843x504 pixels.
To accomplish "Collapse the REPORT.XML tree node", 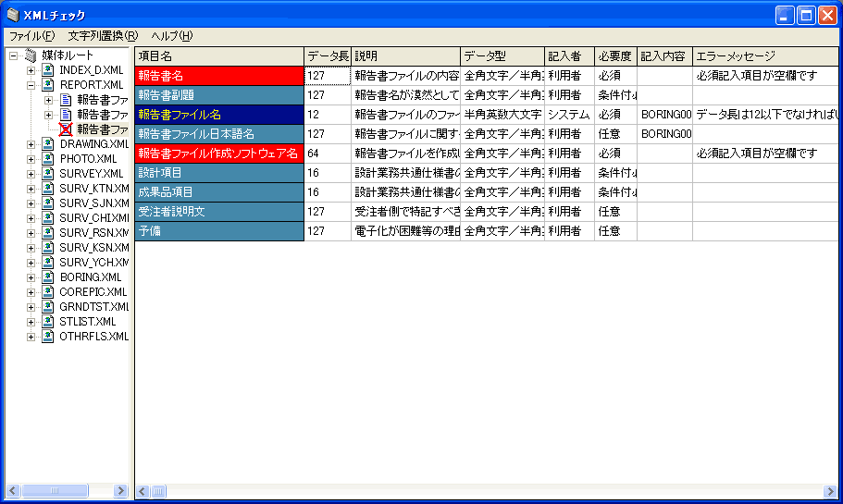I will [x=31, y=85].
